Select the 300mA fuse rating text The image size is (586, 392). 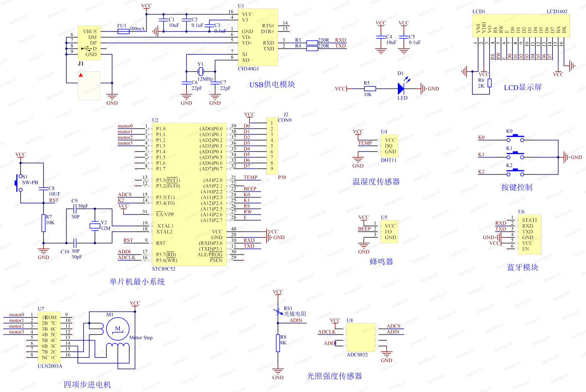tap(137, 29)
